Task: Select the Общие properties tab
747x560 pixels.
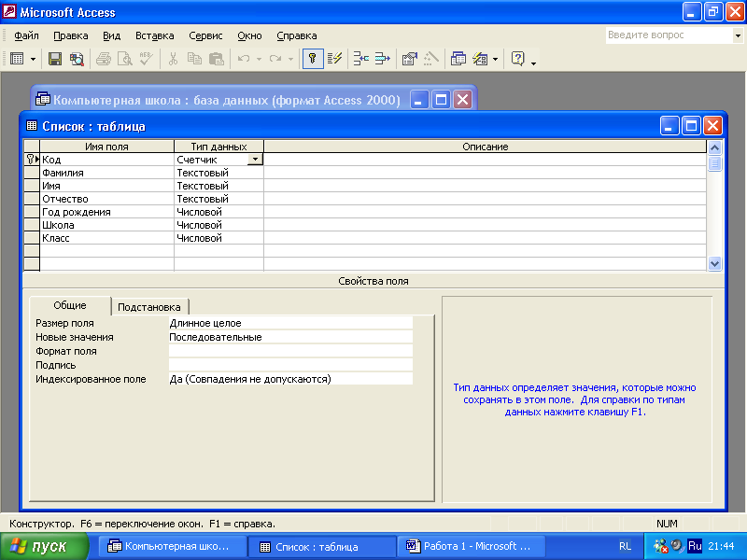Action: [x=70, y=306]
